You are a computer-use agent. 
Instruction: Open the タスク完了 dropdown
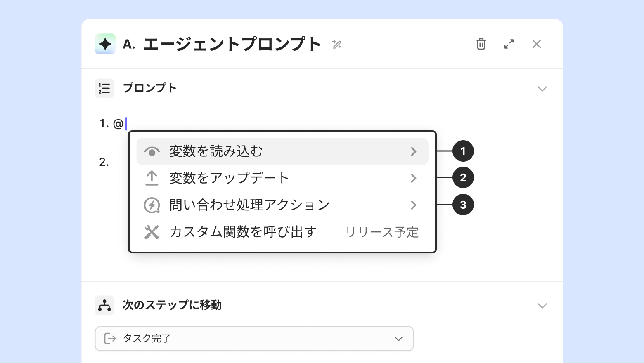(x=254, y=339)
